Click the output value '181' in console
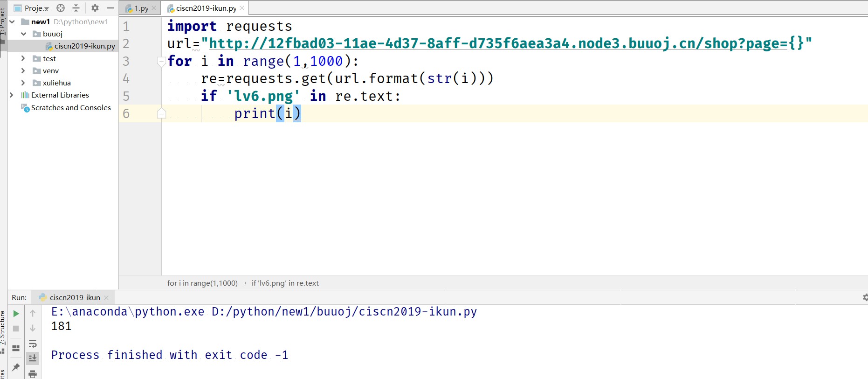This screenshot has width=868, height=379. (62, 326)
